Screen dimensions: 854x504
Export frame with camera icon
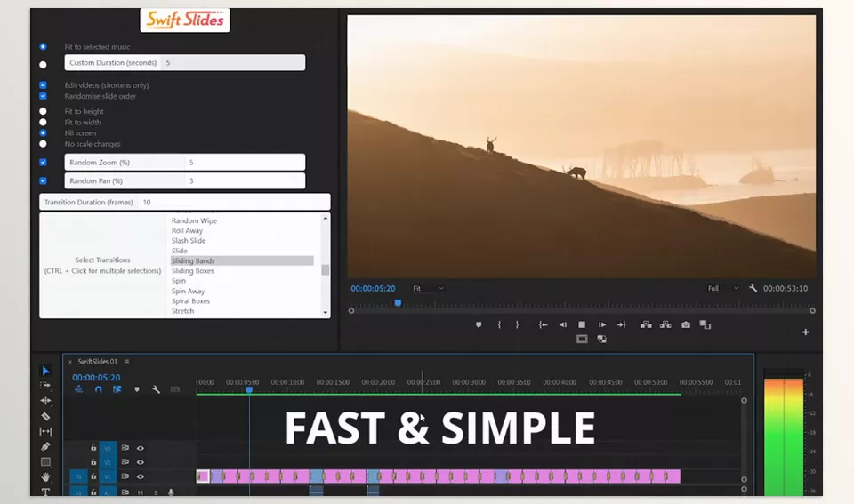click(686, 325)
